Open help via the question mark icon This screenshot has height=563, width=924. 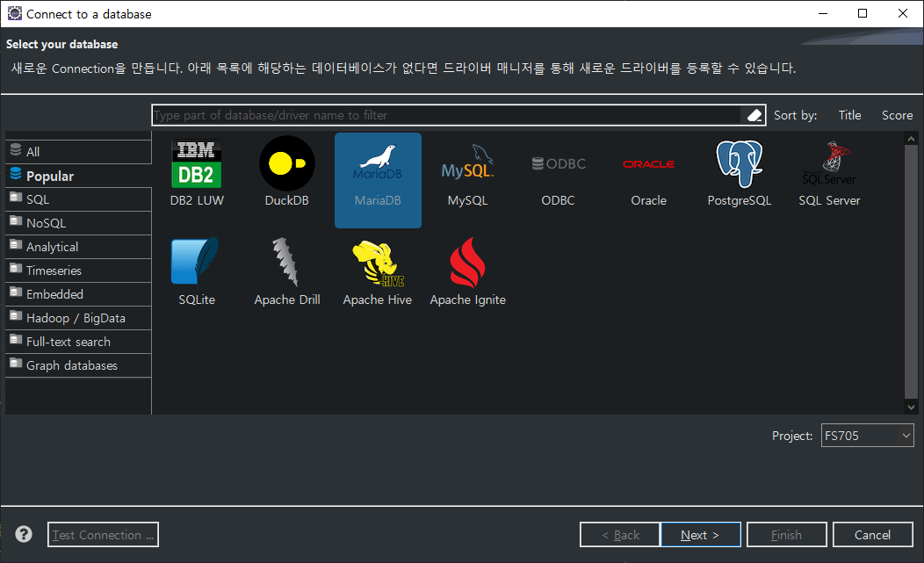coord(24,534)
